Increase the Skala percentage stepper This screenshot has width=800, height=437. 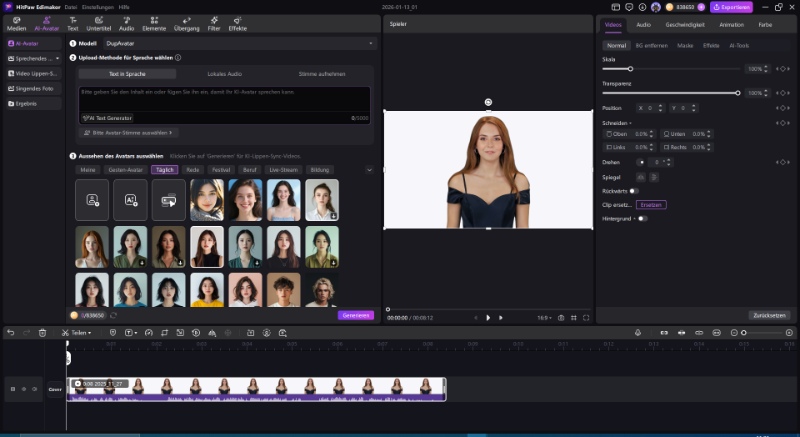click(x=766, y=67)
